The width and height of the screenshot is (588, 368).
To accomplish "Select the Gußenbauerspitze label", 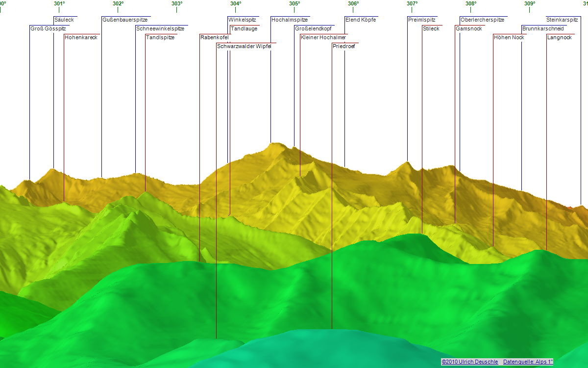I will tap(125, 20).
